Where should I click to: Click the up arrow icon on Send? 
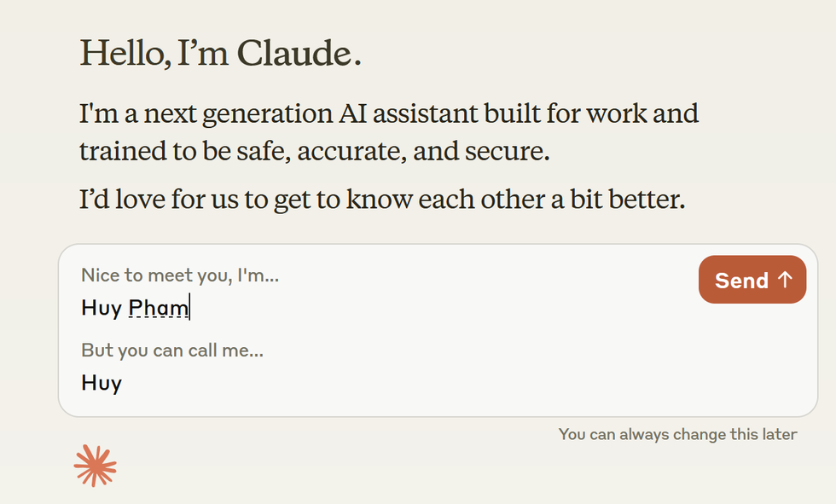coord(786,280)
